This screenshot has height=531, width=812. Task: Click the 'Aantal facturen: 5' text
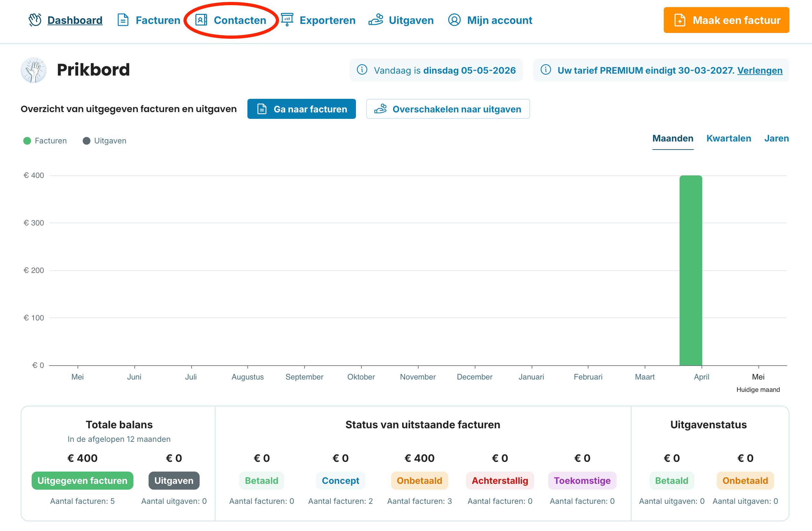[82, 501]
